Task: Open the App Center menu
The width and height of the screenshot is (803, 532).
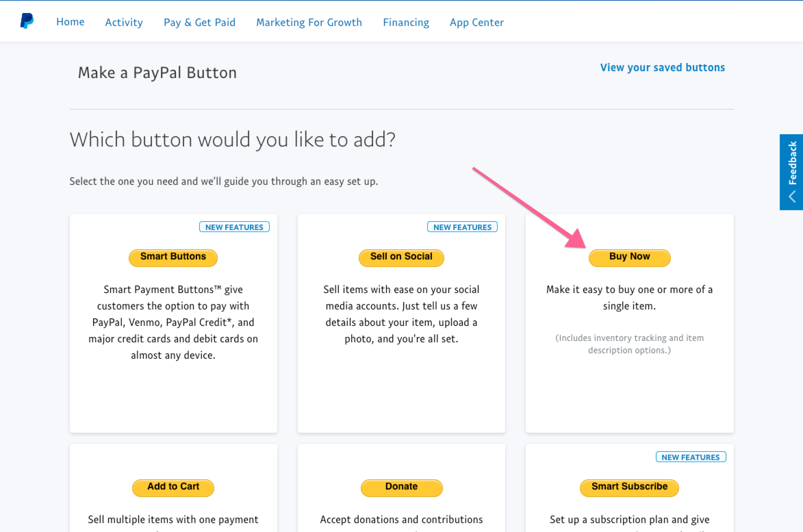Action: point(476,23)
